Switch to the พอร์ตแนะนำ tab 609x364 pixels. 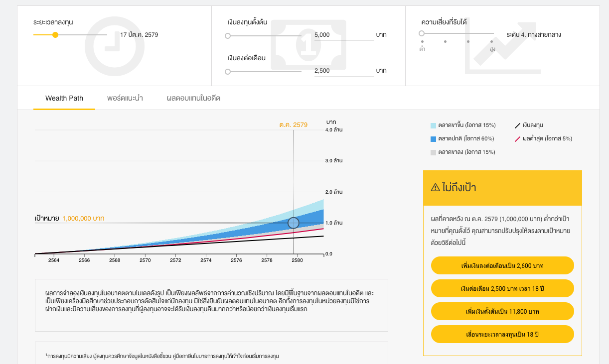pyautogui.click(x=125, y=98)
